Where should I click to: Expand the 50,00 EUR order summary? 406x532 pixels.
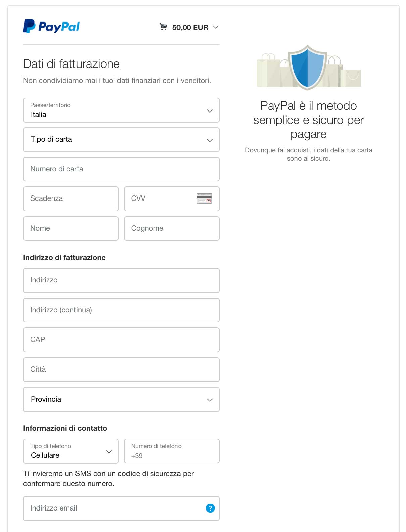pos(216,27)
